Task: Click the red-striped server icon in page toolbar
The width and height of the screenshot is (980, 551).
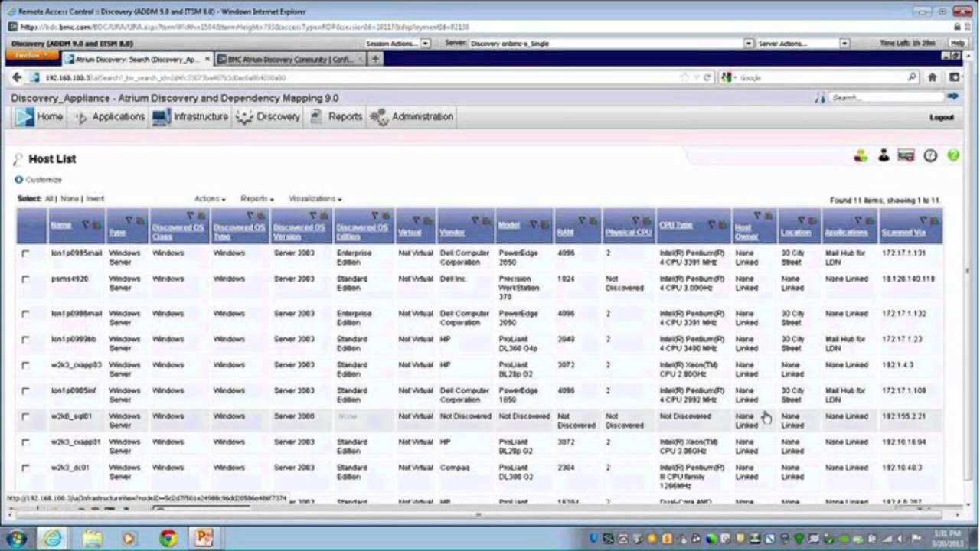Action: [x=906, y=155]
